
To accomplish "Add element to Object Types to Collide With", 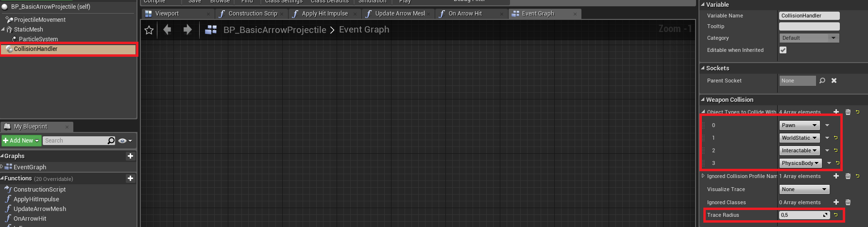I will click(836, 112).
